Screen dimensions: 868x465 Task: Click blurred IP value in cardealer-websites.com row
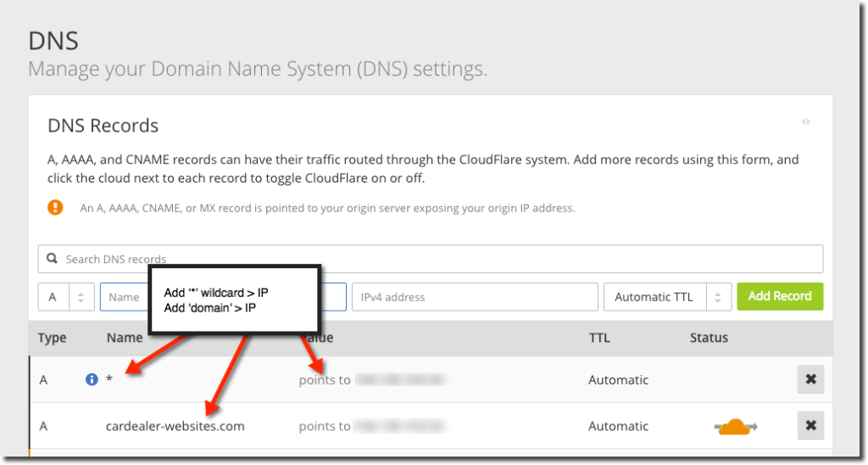(x=400, y=426)
